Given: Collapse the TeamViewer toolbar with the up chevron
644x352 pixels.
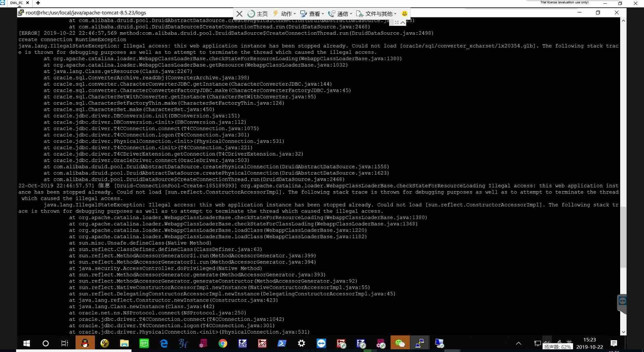Looking at the screenshot, I should click(x=403, y=23).
